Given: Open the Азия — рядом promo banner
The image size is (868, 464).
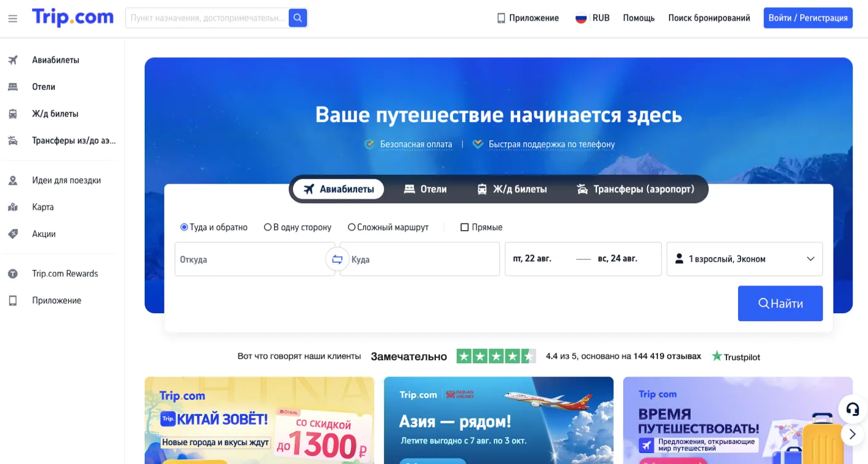Looking at the screenshot, I should point(499,420).
